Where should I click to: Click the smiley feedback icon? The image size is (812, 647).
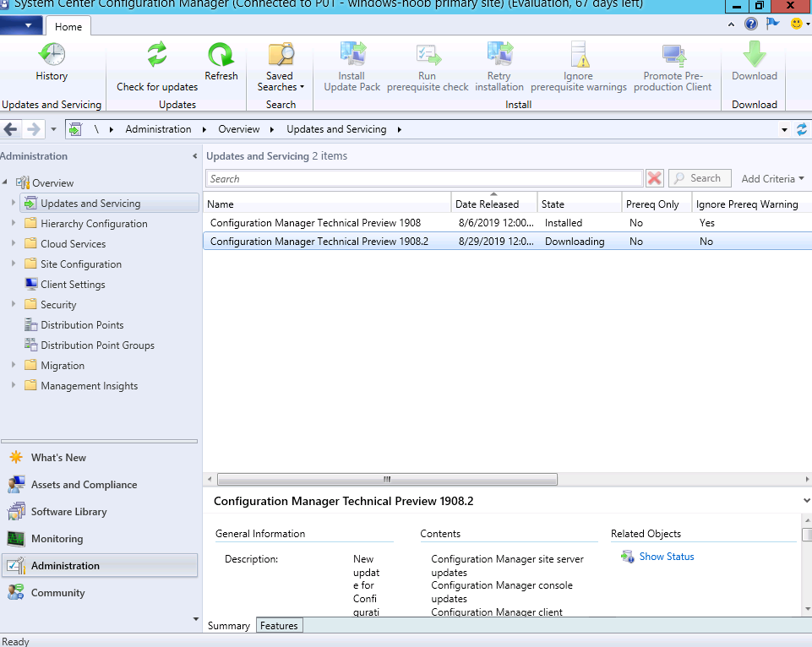(797, 24)
